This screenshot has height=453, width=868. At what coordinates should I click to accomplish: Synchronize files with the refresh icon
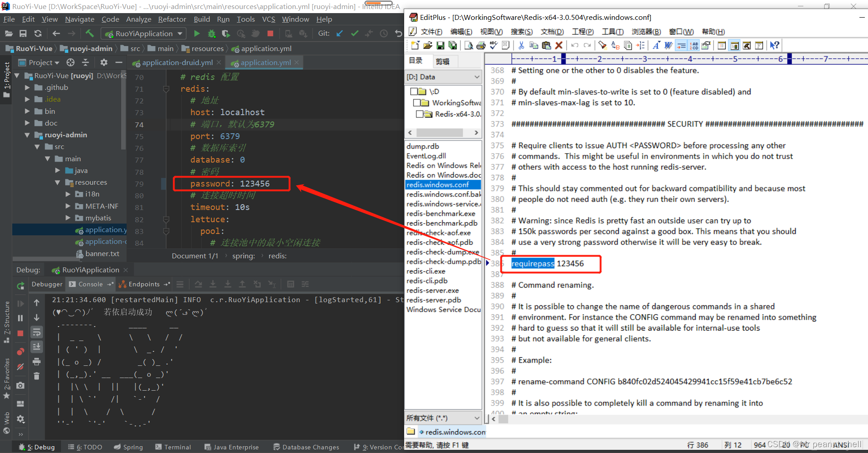coord(38,33)
